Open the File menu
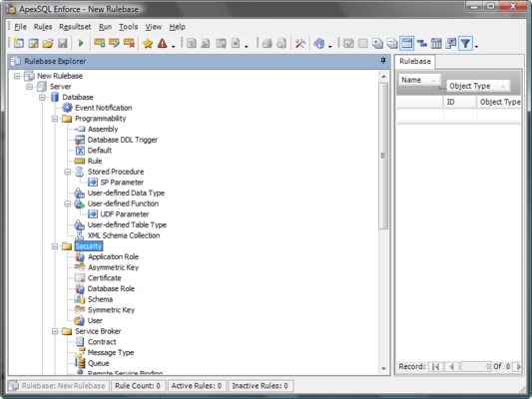532x399 pixels. (x=20, y=27)
